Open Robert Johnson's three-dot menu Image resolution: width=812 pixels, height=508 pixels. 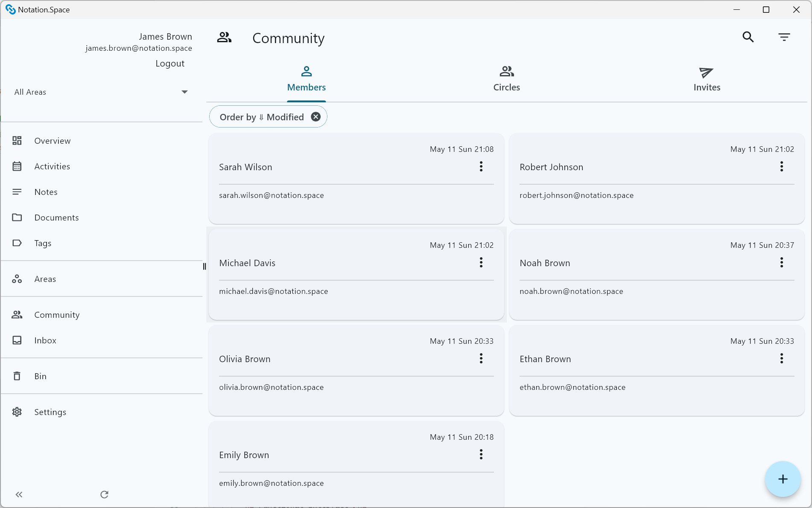pos(781,167)
